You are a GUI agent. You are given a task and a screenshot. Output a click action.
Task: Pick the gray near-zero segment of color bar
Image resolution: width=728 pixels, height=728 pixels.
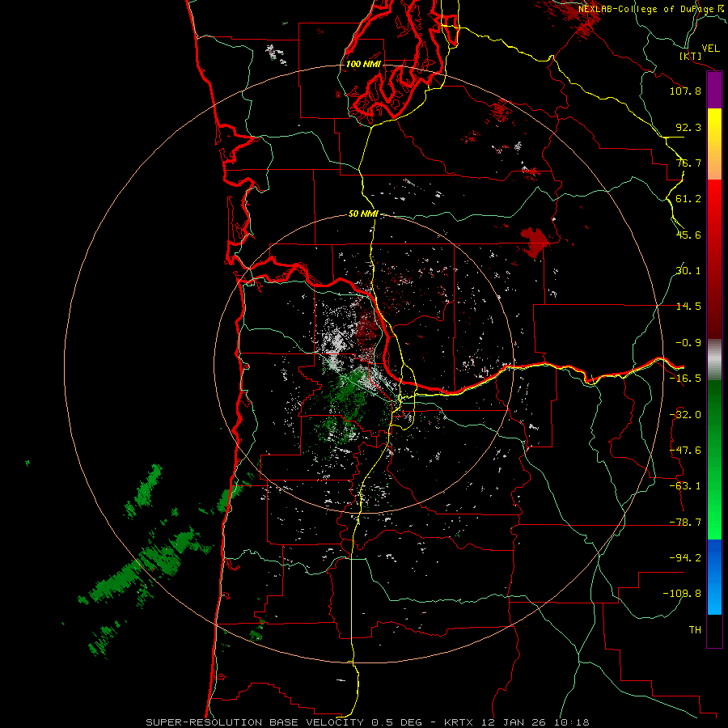[714, 360]
